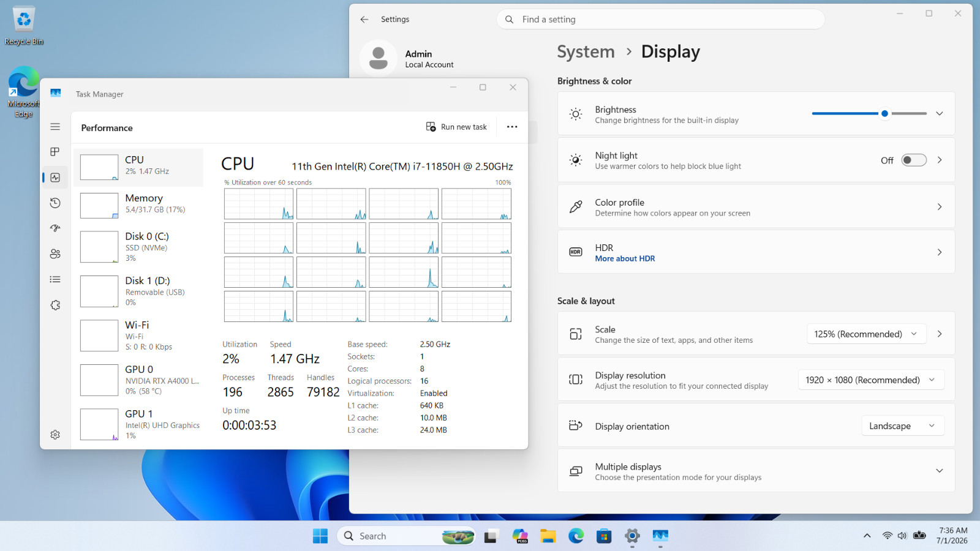Click the taskbar Search box

[x=407, y=536]
